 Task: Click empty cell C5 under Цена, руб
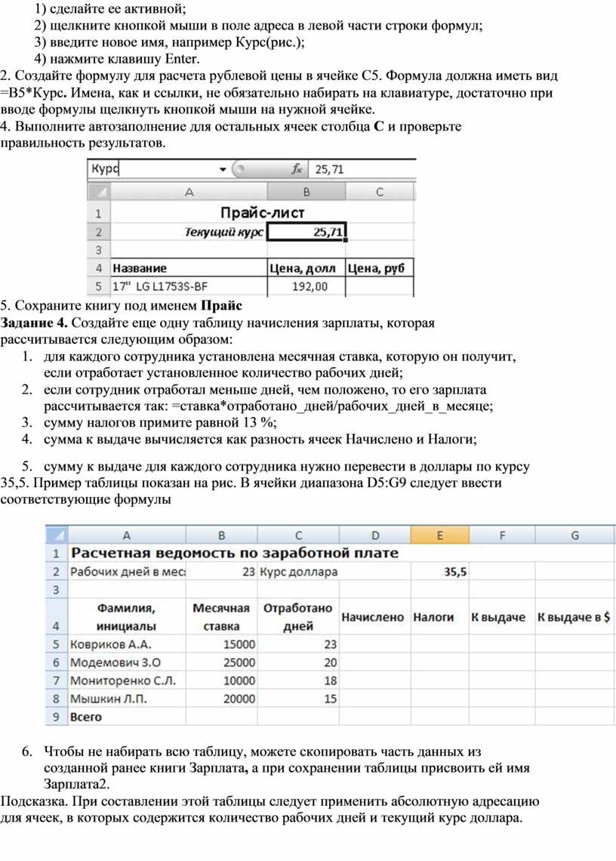coord(380,286)
